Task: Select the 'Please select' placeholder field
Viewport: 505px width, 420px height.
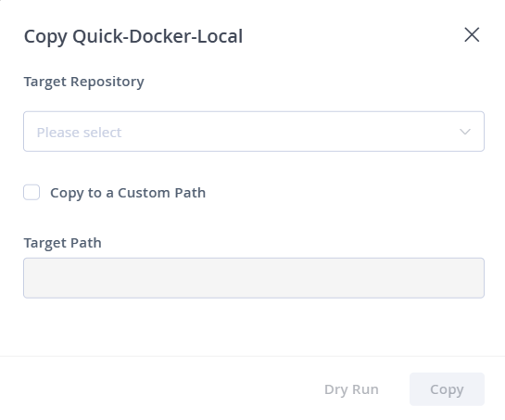Action: pos(254,132)
